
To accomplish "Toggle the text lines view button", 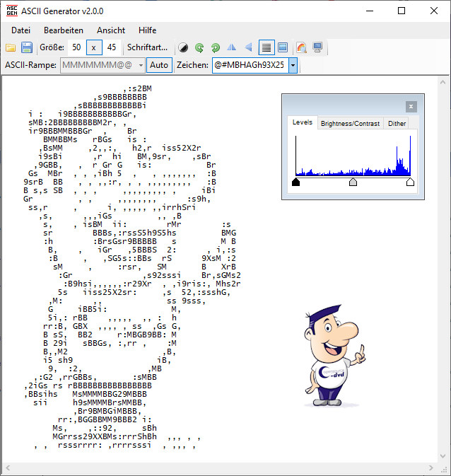I will coord(266,47).
